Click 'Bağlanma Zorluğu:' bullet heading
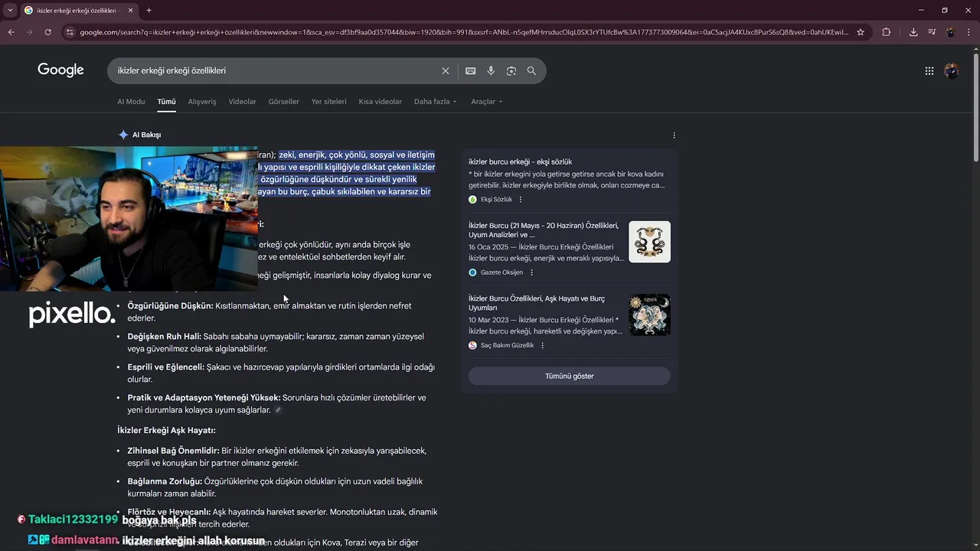980x551 pixels. click(165, 482)
